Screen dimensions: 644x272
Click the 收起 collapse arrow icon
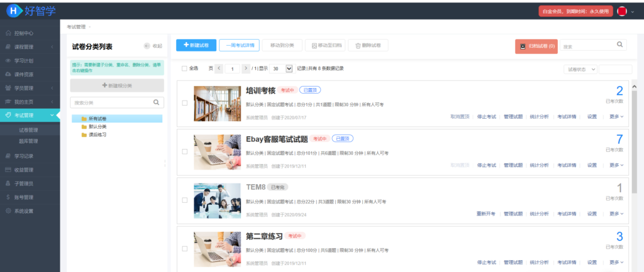tap(147, 46)
